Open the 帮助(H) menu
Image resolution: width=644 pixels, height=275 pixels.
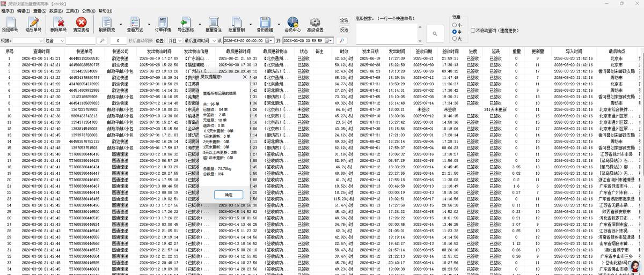(106, 11)
